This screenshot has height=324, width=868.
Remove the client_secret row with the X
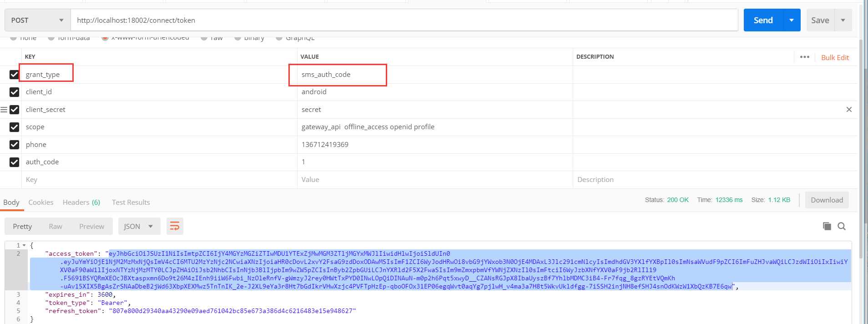click(x=849, y=109)
